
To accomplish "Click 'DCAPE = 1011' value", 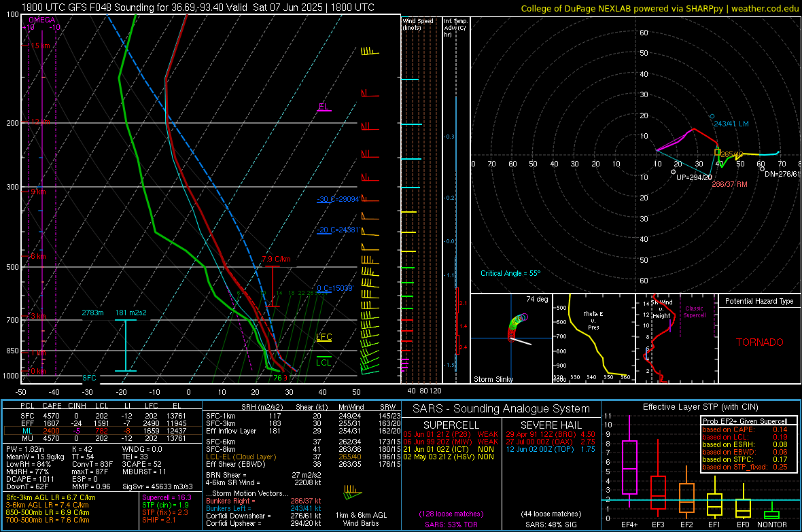I will 30,479.
